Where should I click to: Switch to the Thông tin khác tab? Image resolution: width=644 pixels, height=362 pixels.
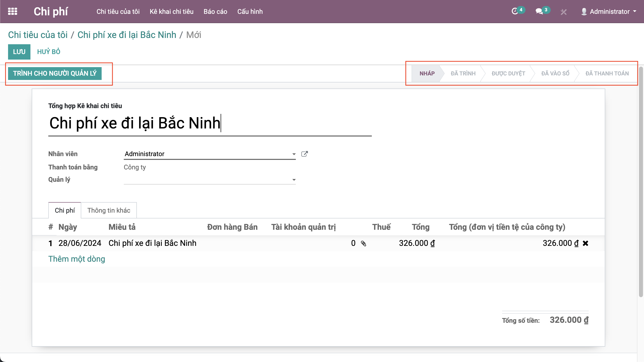[x=109, y=210]
